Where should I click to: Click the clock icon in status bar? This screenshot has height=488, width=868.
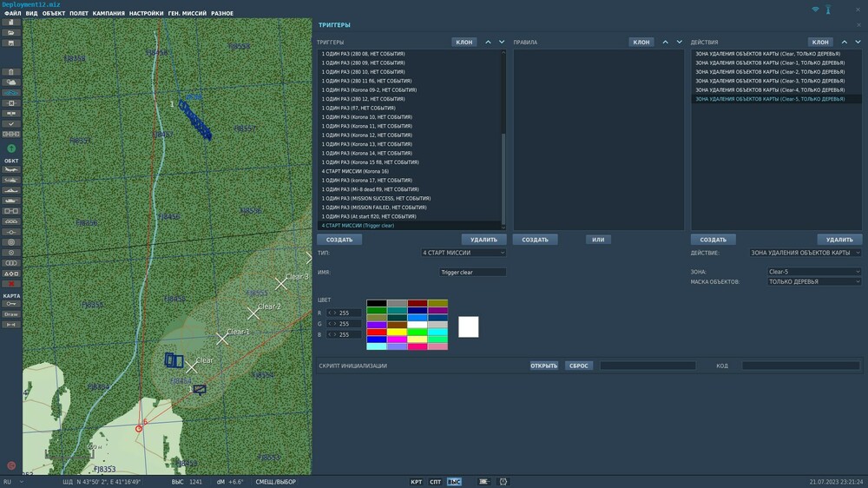[503, 482]
